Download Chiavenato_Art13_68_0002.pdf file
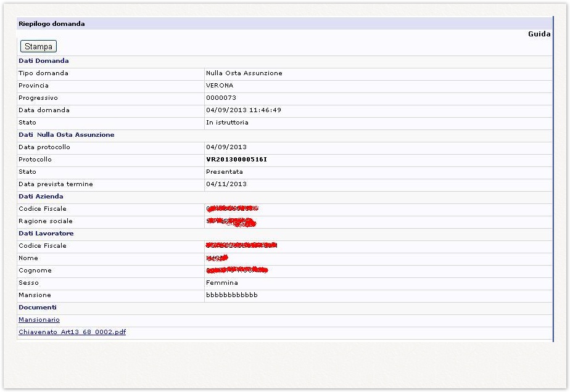Screen dimensions: 570x392 [x=72, y=332]
